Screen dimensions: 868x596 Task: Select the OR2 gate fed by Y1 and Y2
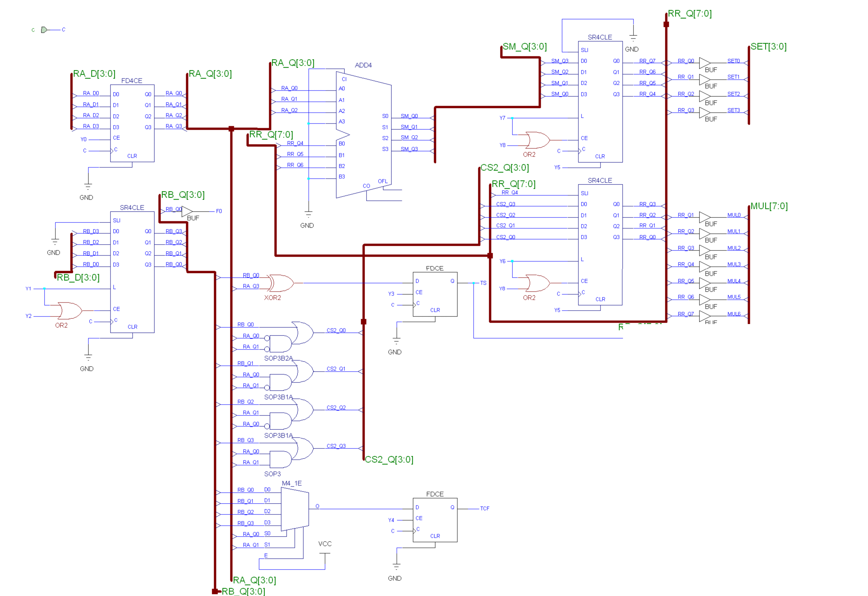(70, 311)
